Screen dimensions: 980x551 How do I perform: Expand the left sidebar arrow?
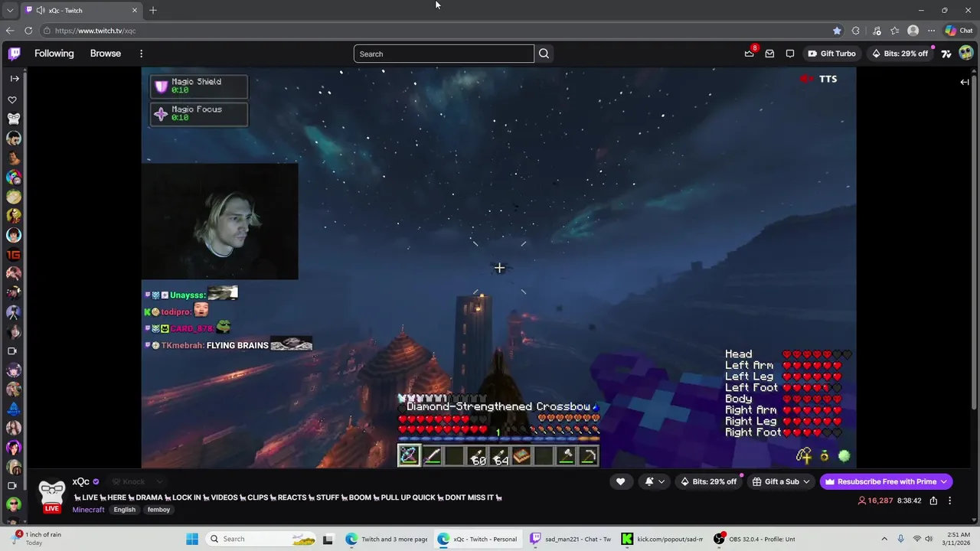tap(15, 78)
